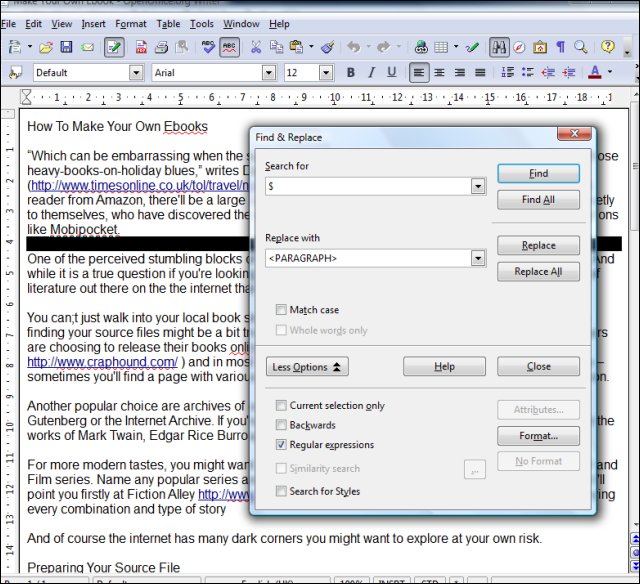
Task: Open font color dropdown arrow
Action: [610, 73]
